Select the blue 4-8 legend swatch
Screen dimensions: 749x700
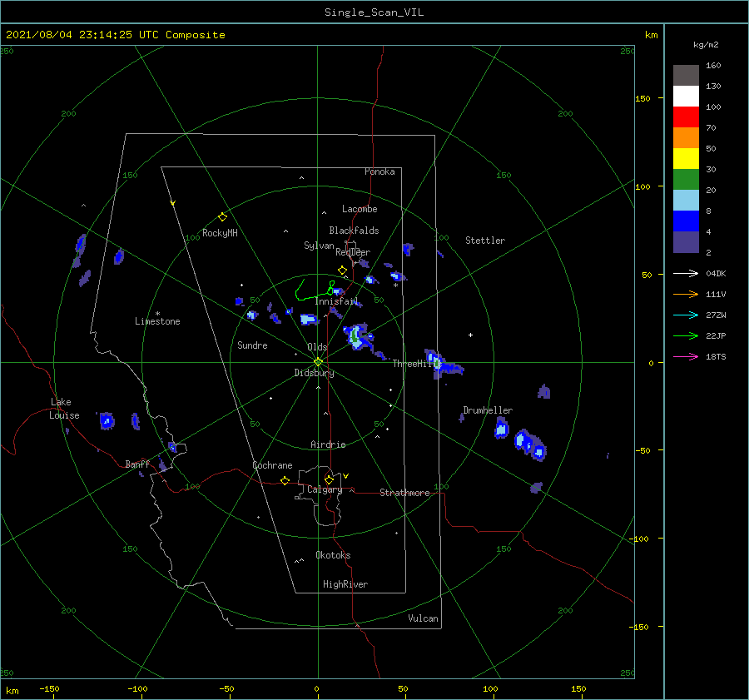(x=686, y=221)
